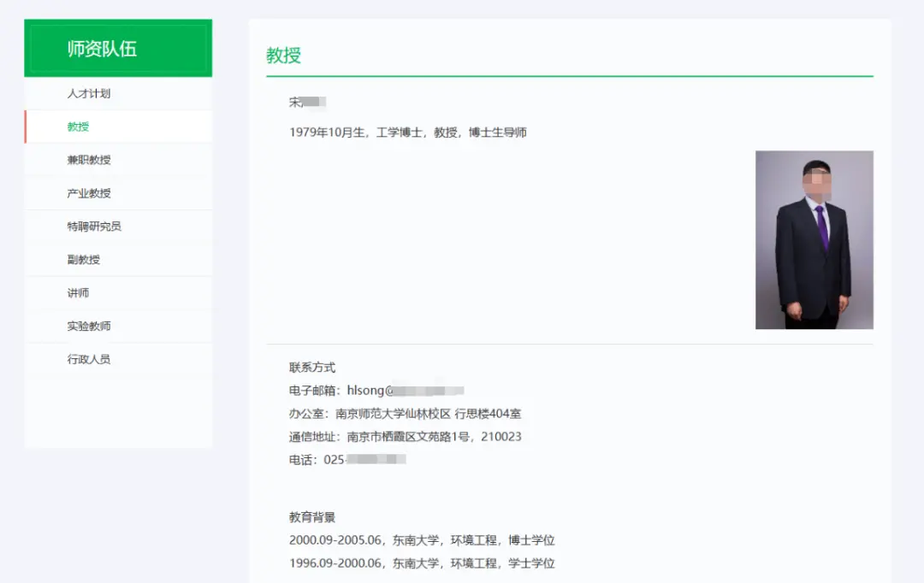Click the 2000.09-2005.06 doctoral degree entry
Screen dimensions: 924x583
pos(422,540)
